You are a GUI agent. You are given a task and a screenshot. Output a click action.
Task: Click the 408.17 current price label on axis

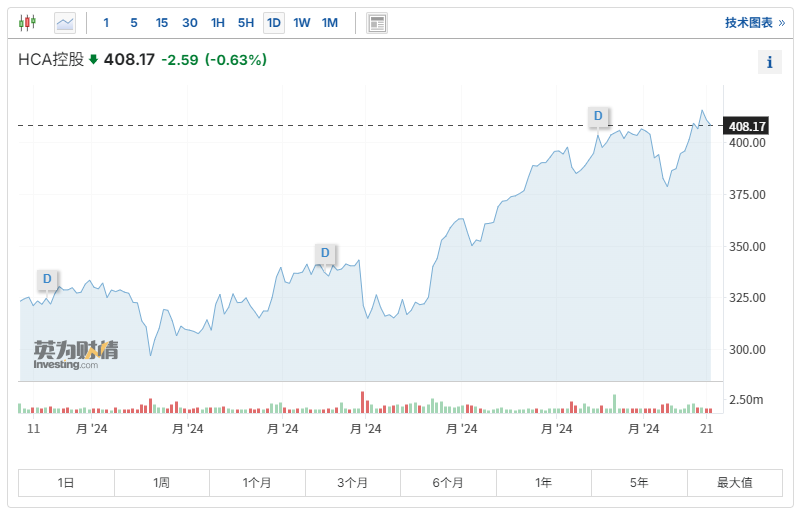click(745, 126)
